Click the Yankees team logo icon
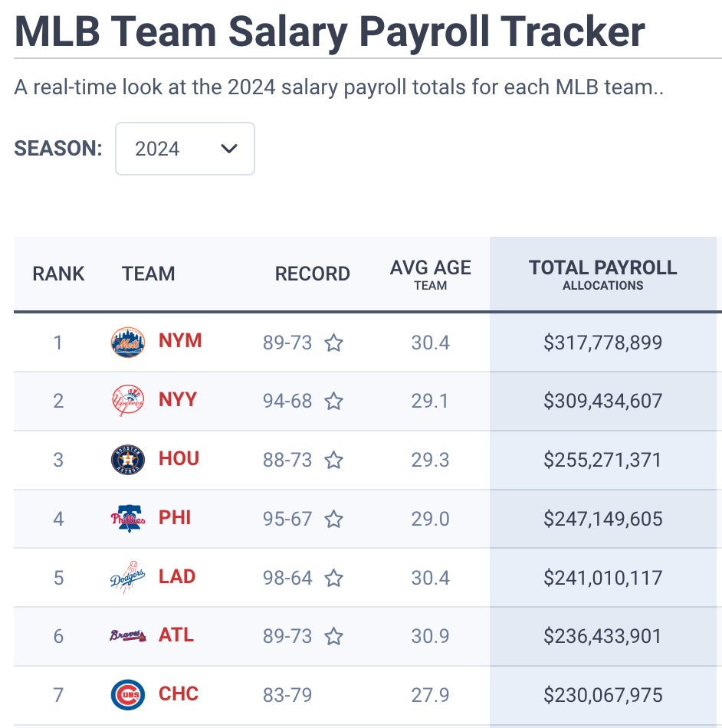722x728 pixels. (x=127, y=401)
